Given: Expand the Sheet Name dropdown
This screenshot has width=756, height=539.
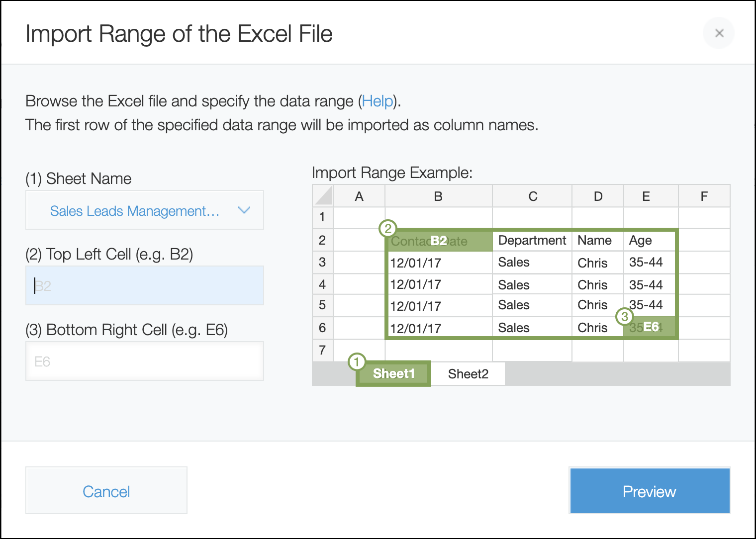Looking at the screenshot, I should click(144, 210).
